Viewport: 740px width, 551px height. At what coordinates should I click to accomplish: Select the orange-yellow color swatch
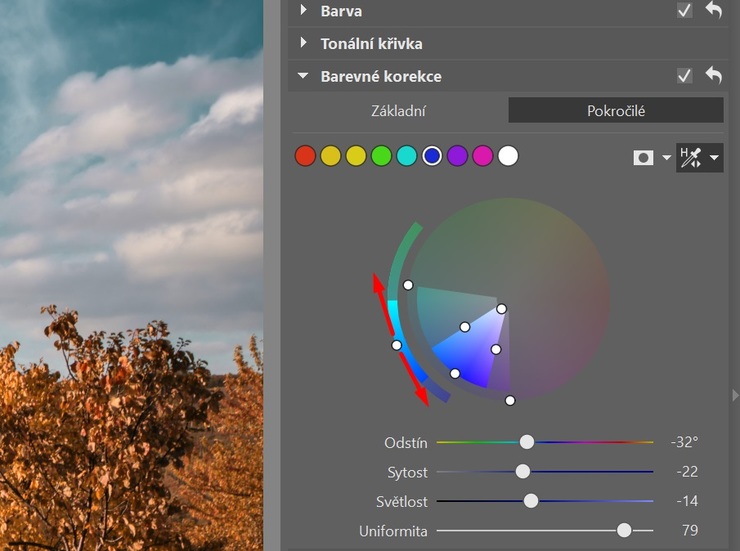(x=330, y=156)
